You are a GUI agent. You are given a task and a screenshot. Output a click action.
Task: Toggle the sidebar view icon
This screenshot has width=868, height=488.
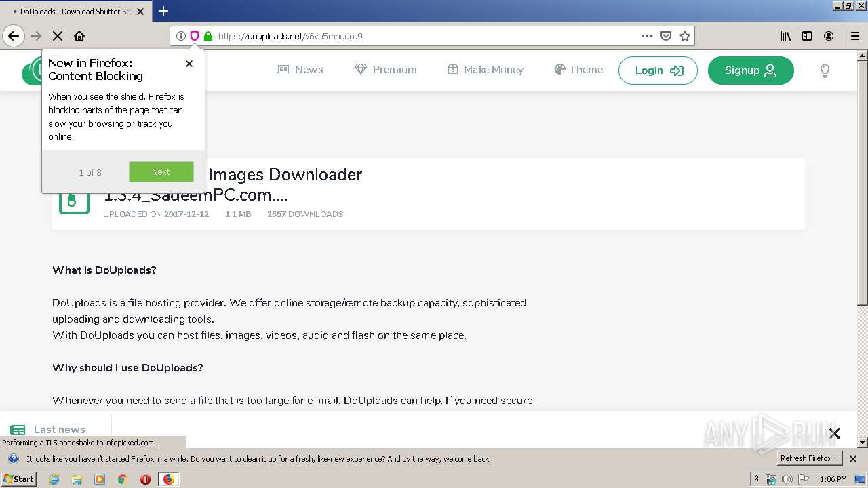click(x=807, y=36)
